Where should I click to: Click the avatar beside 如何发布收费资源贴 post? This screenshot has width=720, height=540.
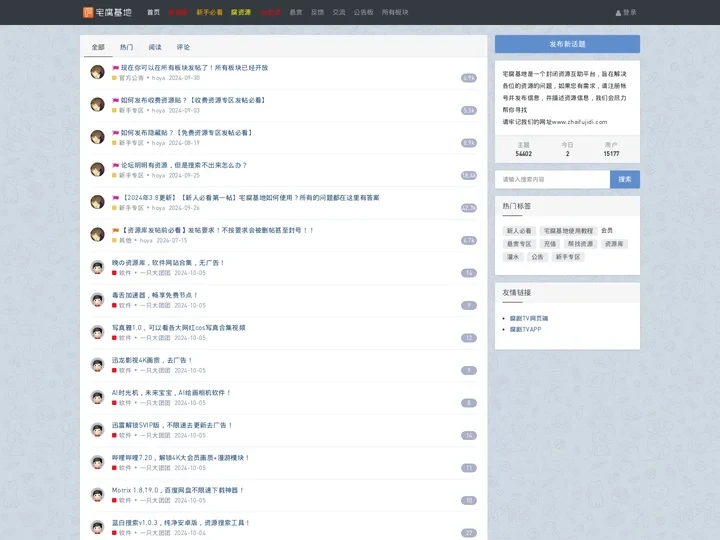(x=97, y=105)
